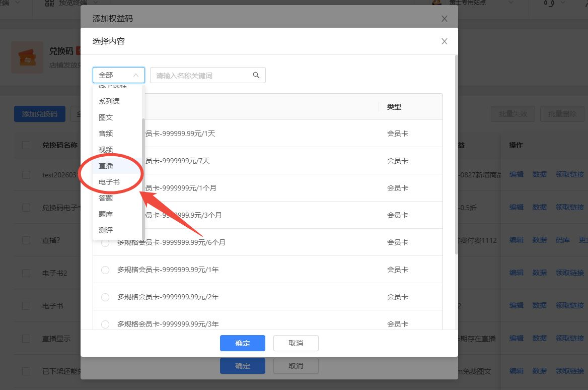Focus the 请输入名称关键词 search input
This screenshot has height=390, width=588.
pos(201,75)
